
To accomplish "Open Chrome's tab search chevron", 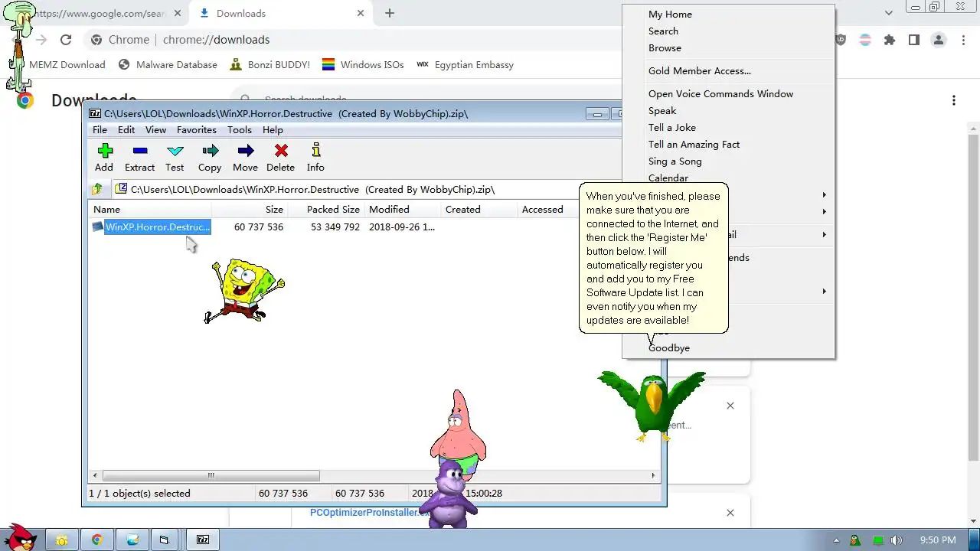I will click(889, 13).
